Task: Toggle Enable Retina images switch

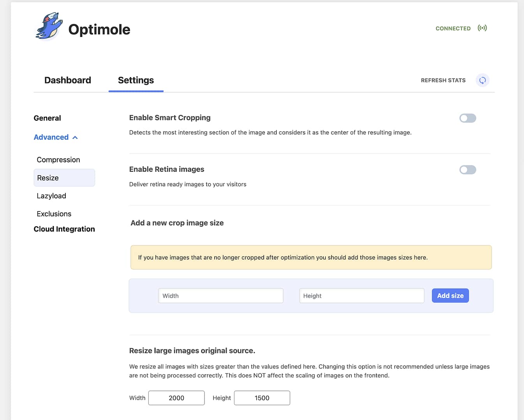Action: pos(468,170)
